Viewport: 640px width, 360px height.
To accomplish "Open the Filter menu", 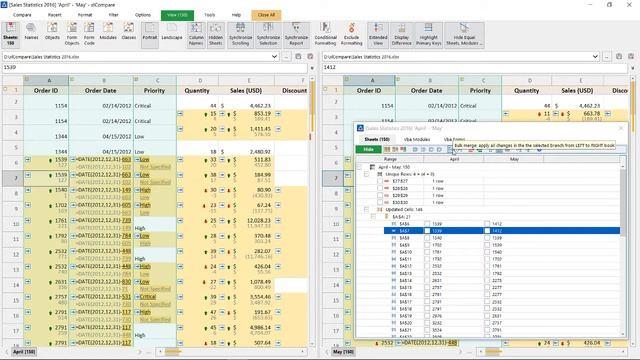I will pos(113,15).
